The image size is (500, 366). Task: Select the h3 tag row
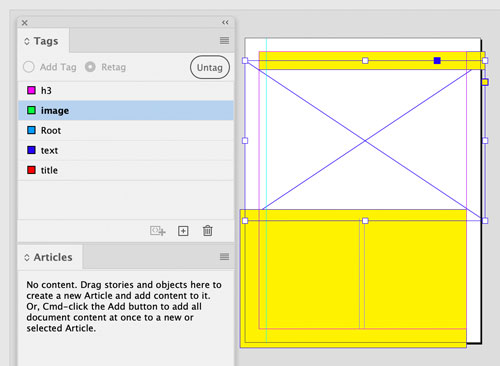[126, 91]
